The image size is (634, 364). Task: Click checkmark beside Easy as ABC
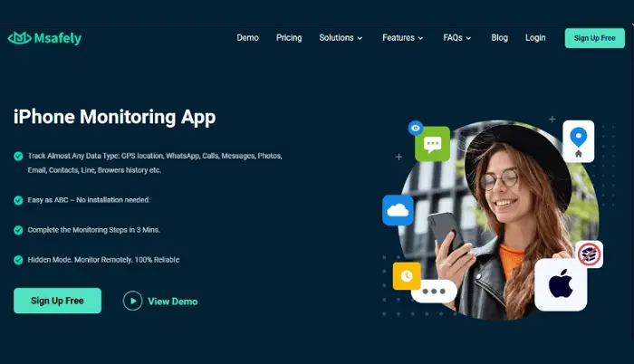[x=18, y=199]
